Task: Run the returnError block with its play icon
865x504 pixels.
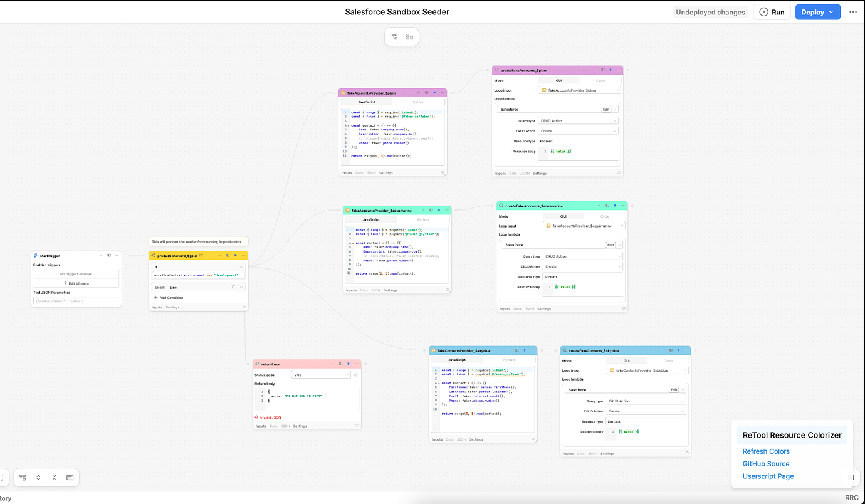Action: (x=349, y=364)
